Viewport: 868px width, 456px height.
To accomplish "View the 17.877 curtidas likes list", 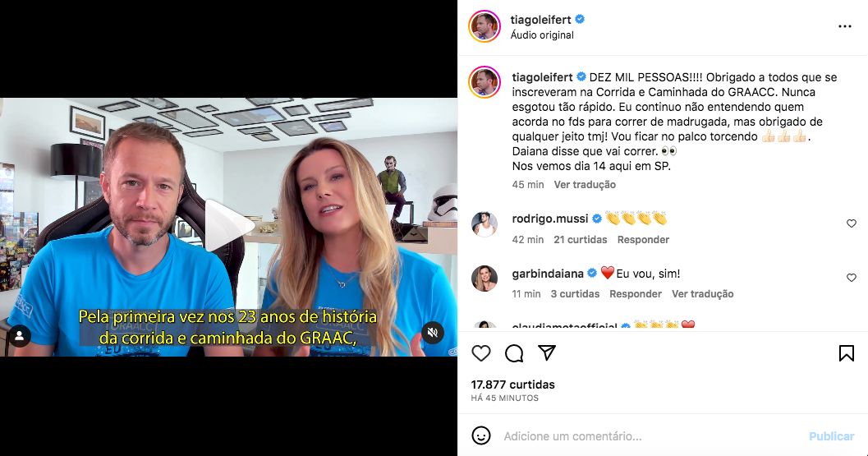I will click(x=512, y=385).
